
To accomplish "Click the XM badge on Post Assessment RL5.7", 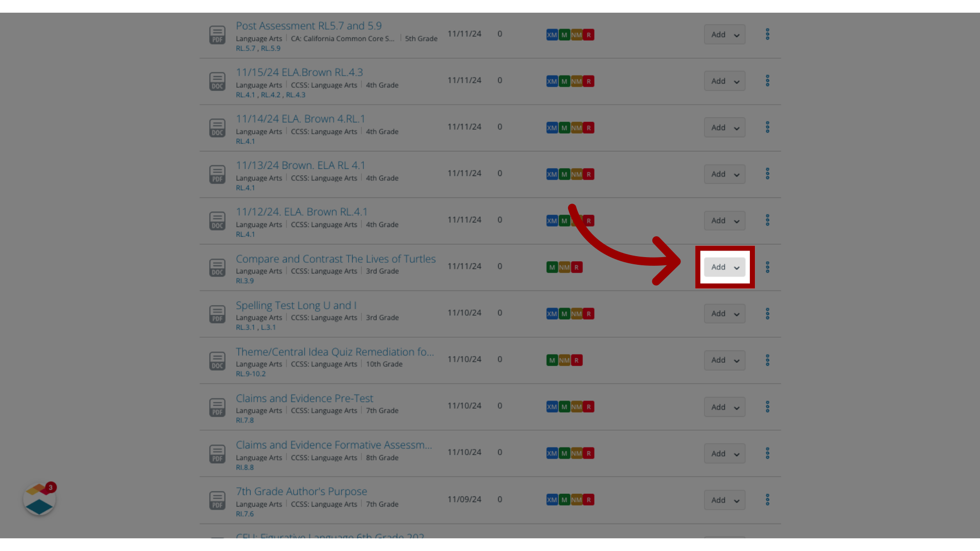I will [x=551, y=34].
